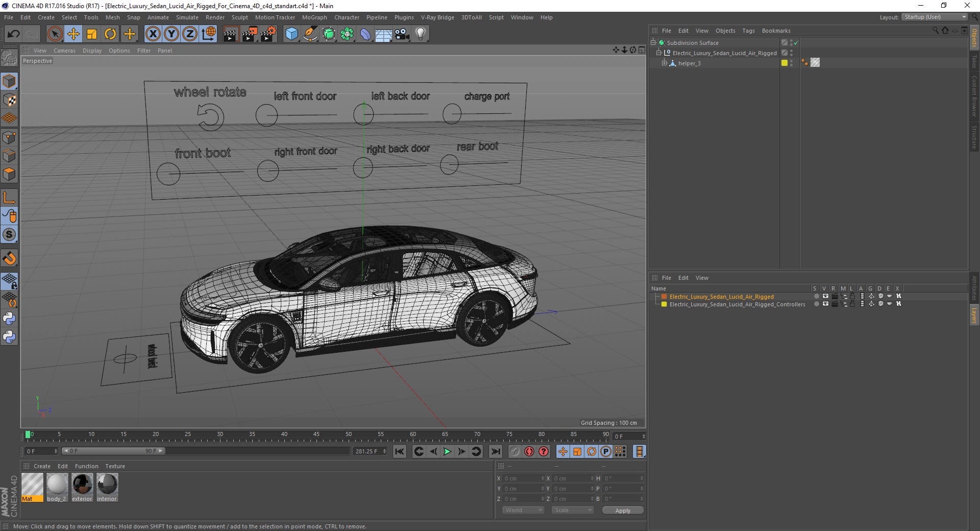The width and height of the screenshot is (980, 531).
Task: Switch to Model mode cube icon
Action: point(9,81)
